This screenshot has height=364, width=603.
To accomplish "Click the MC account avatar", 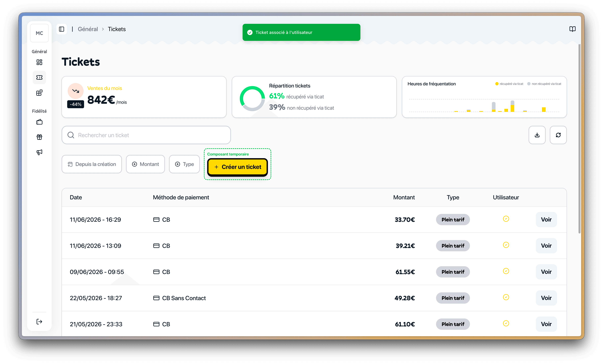I will click(x=39, y=33).
